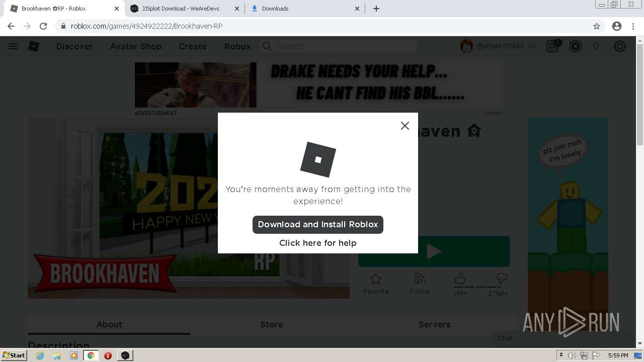Switch to JJSploit Download browser tab
Viewport: 644px width, 362px height.
click(x=184, y=9)
